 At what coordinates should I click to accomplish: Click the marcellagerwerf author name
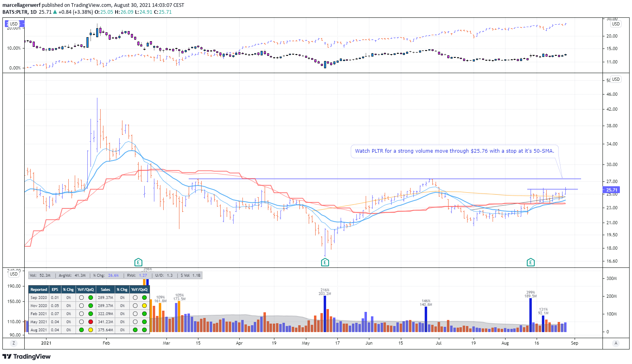pyautogui.click(x=21, y=5)
